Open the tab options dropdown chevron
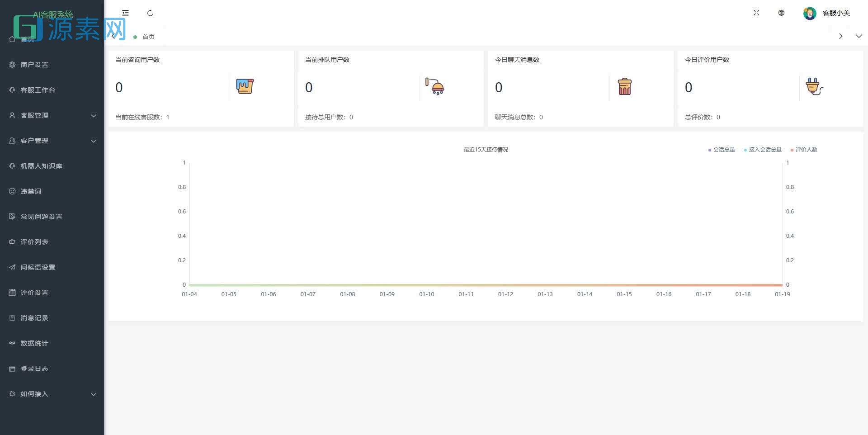Image resolution: width=868 pixels, height=435 pixels. point(859,36)
